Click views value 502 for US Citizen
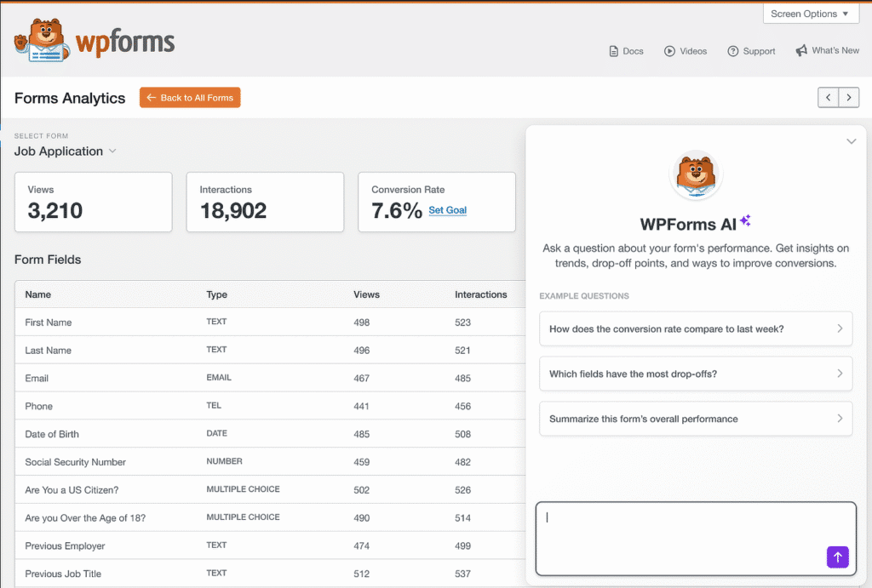This screenshot has width=872, height=588. coord(361,490)
